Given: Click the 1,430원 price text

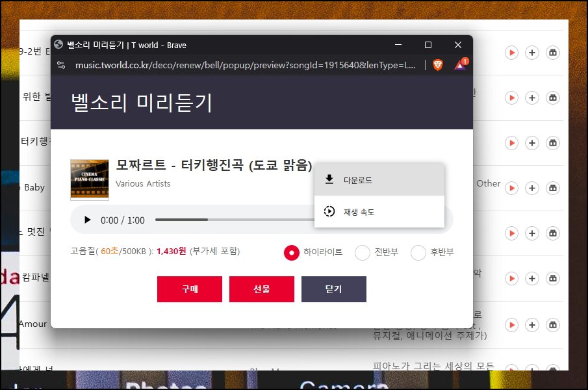Looking at the screenshot, I should pos(171,252).
